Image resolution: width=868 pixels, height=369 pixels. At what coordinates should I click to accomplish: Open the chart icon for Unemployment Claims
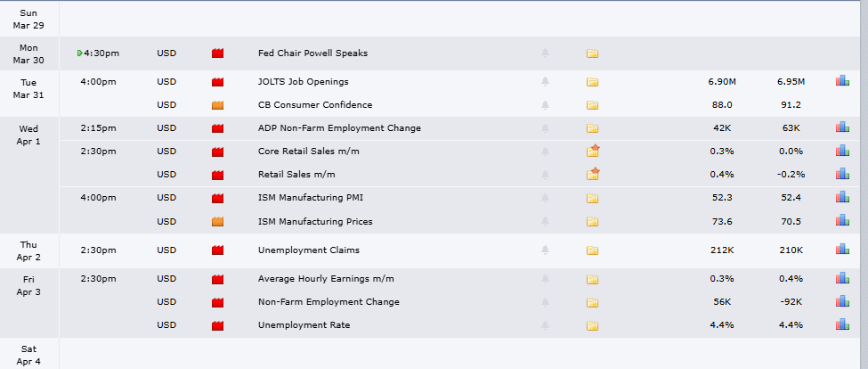tap(841, 250)
